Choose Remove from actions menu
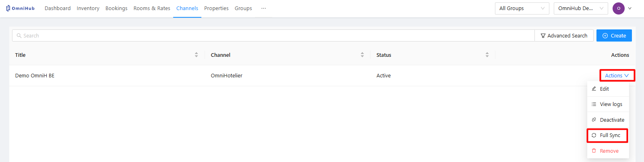Viewport: 644px width, 162px height. point(608,151)
